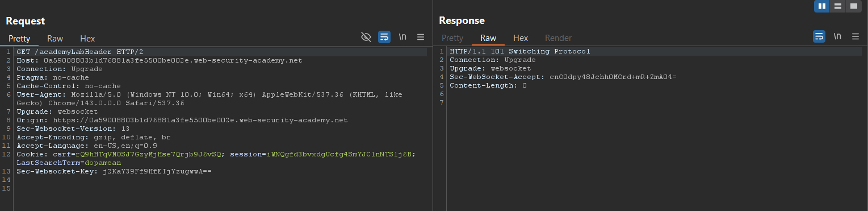
Task: Click Upgrade: websocket line in Request
Action: click(x=57, y=111)
